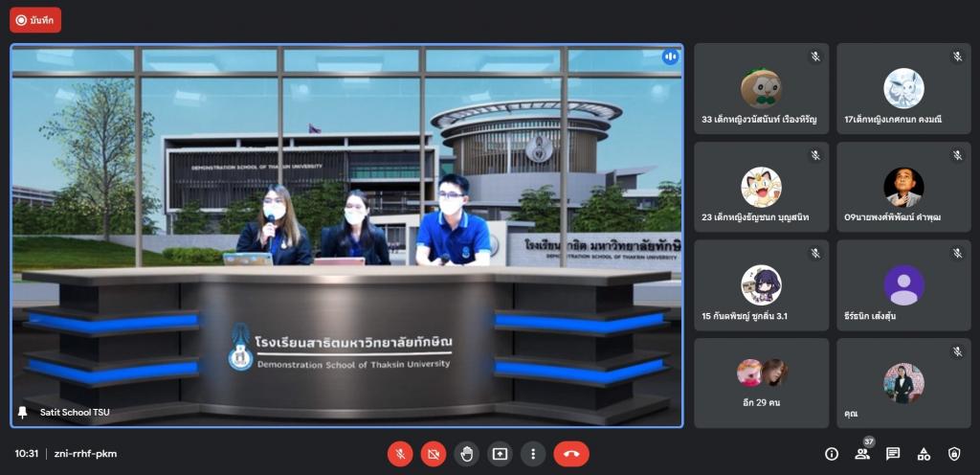Click the white fox avatar of participant 17
The image size is (980, 475).
pyautogui.click(x=903, y=88)
